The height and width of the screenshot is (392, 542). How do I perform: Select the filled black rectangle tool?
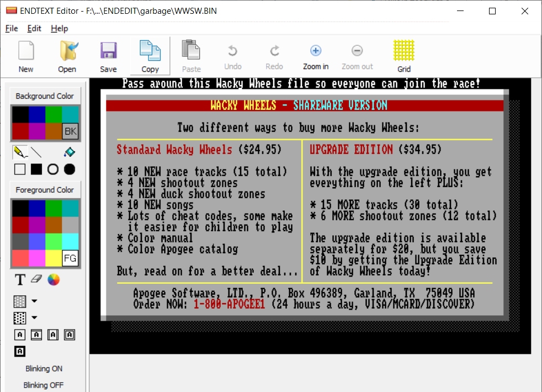click(x=36, y=169)
